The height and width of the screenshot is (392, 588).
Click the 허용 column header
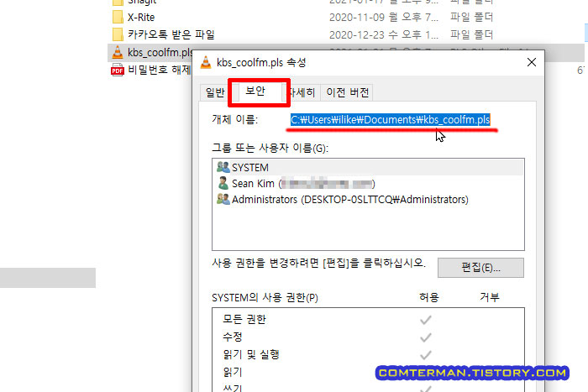[x=429, y=297]
